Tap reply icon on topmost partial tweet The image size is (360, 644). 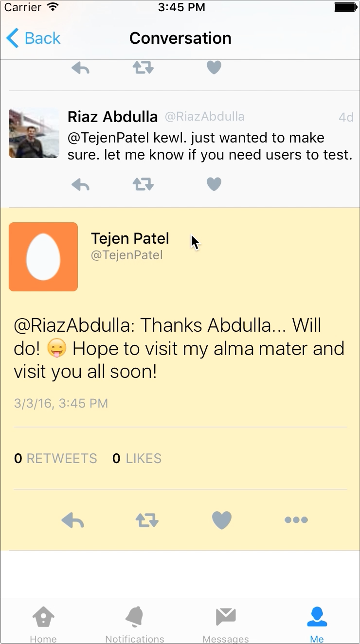click(x=80, y=68)
